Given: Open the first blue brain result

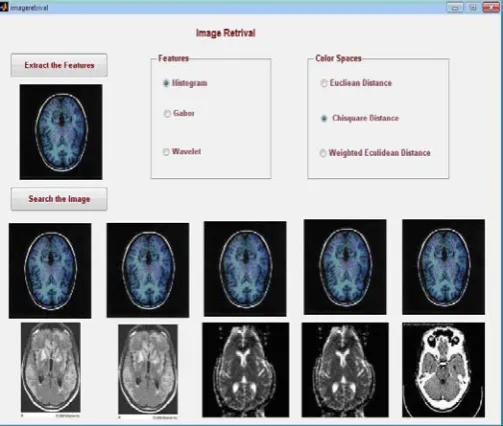Looking at the screenshot, I should pyautogui.click(x=50, y=271).
